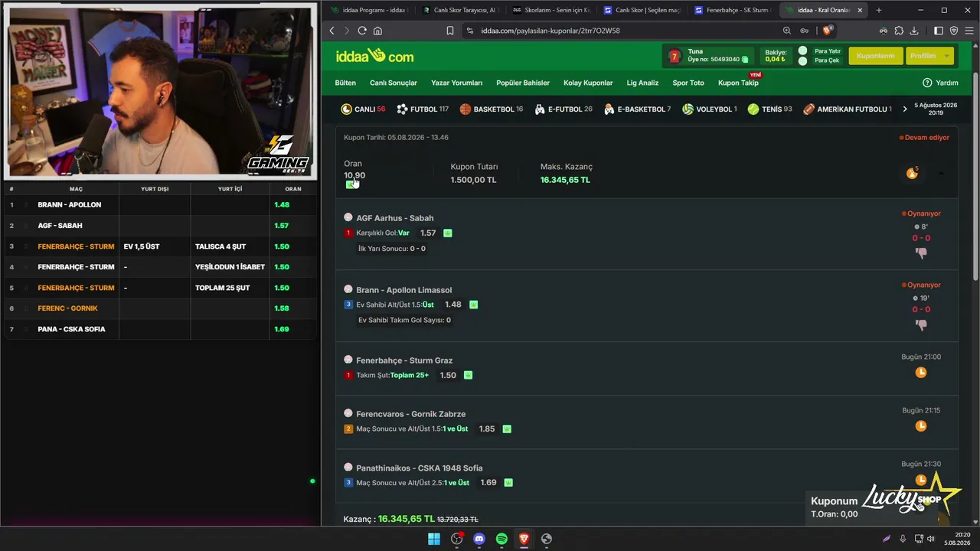The image size is (980, 551).
Task: Open the browser hamburger menu
Action: tap(969, 31)
